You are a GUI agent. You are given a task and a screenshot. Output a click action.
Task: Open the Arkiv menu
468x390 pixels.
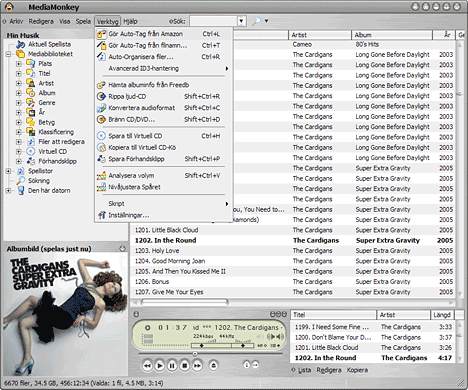click(x=16, y=21)
